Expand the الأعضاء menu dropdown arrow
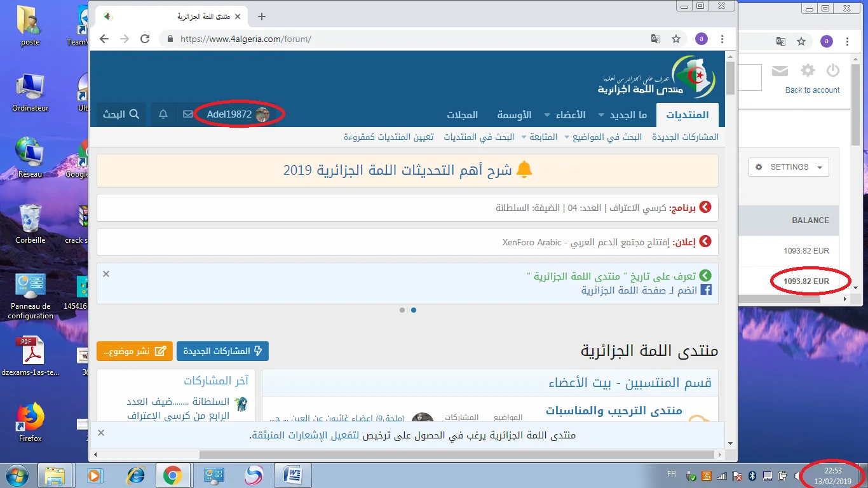The height and width of the screenshot is (488, 868). point(547,116)
